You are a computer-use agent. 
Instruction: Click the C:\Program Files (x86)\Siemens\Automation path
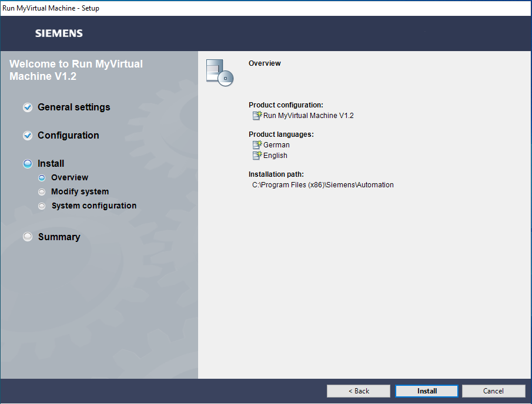tap(323, 185)
